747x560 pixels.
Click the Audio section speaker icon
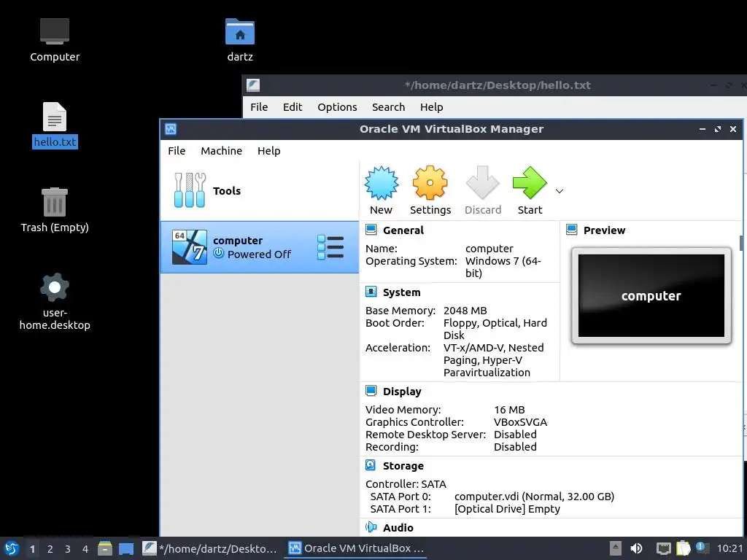(x=371, y=527)
